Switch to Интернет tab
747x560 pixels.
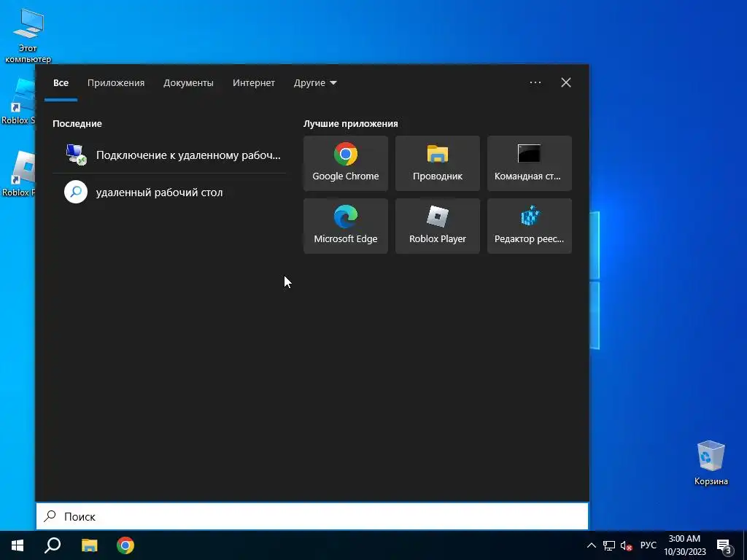pos(253,83)
